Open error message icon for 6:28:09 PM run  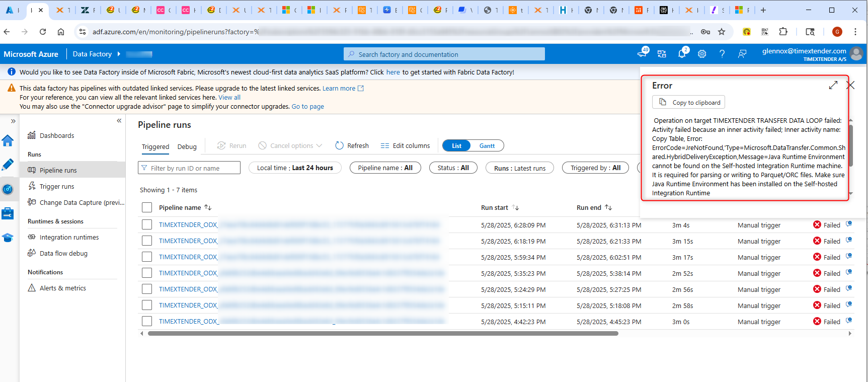[x=849, y=224]
